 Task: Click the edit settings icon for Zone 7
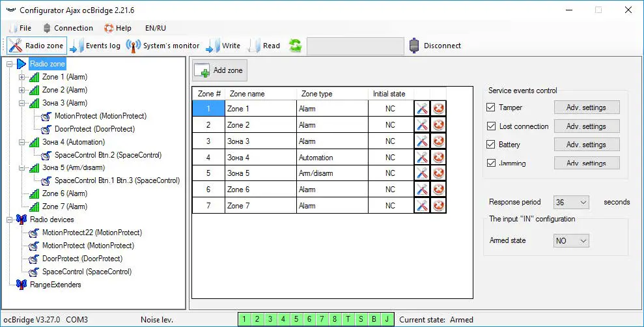pyautogui.click(x=422, y=205)
